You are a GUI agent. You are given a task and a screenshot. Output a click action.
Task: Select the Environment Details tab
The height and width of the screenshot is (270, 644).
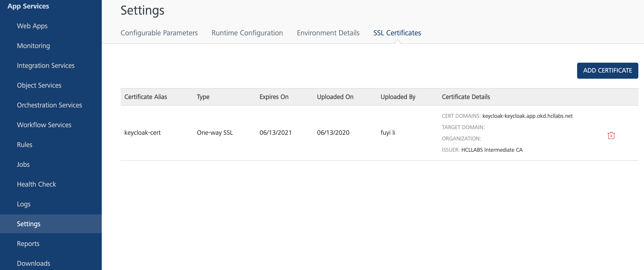(328, 33)
